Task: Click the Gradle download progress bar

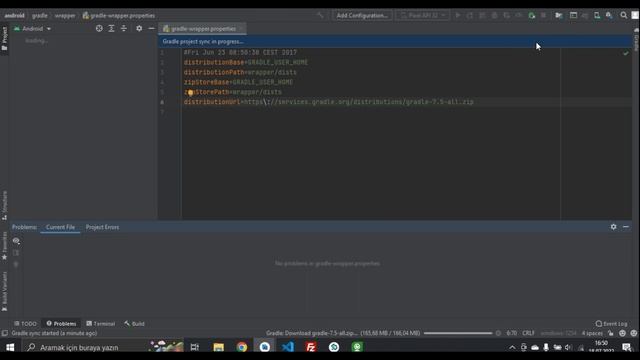Action: coord(458,333)
